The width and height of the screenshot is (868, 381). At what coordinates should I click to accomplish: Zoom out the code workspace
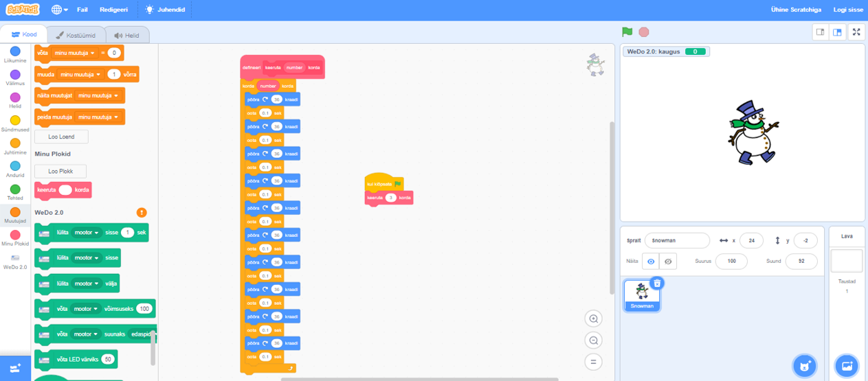(594, 340)
